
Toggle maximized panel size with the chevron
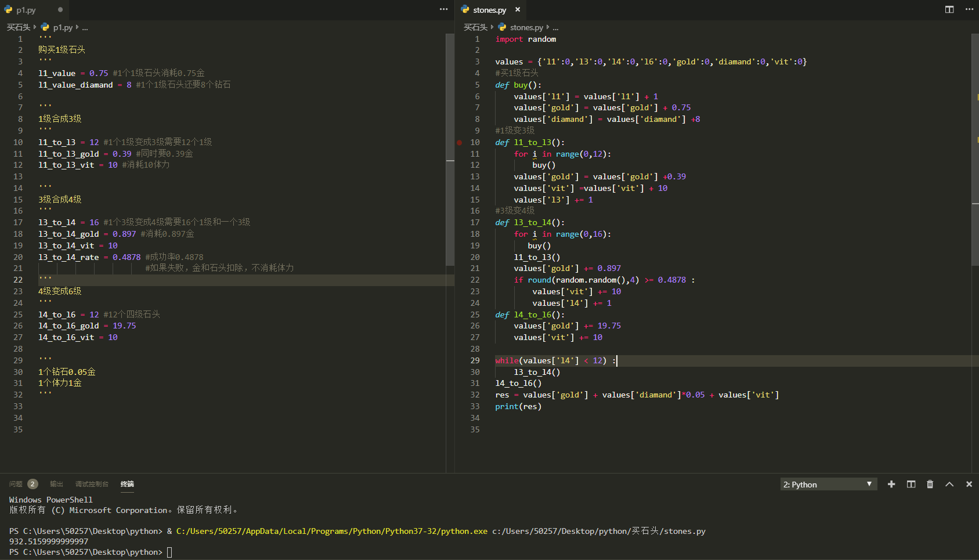pos(949,484)
